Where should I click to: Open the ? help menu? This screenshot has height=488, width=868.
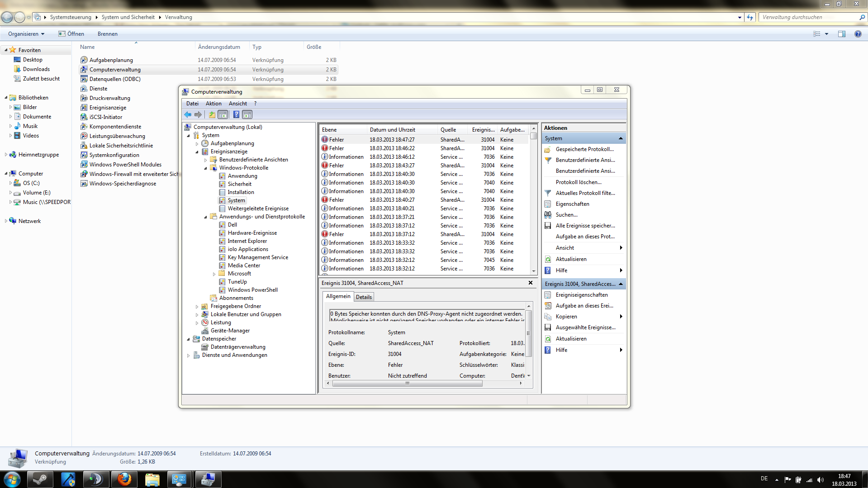tap(255, 104)
